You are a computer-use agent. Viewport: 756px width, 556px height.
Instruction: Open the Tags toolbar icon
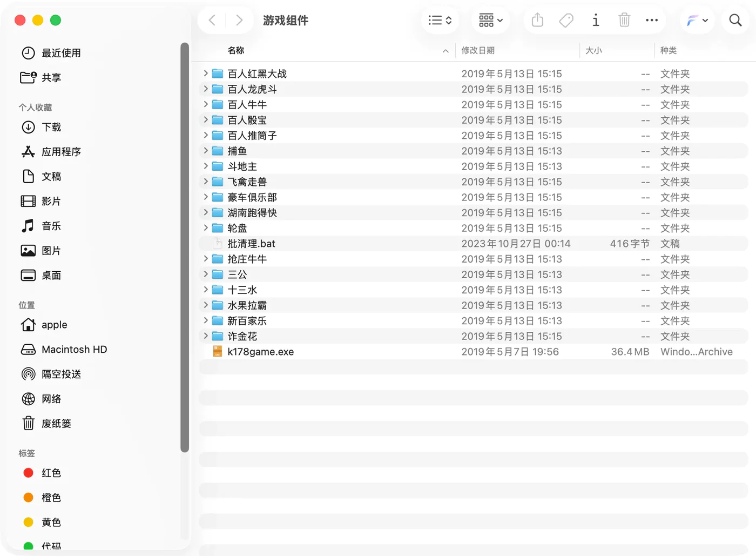tap(566, 21)
